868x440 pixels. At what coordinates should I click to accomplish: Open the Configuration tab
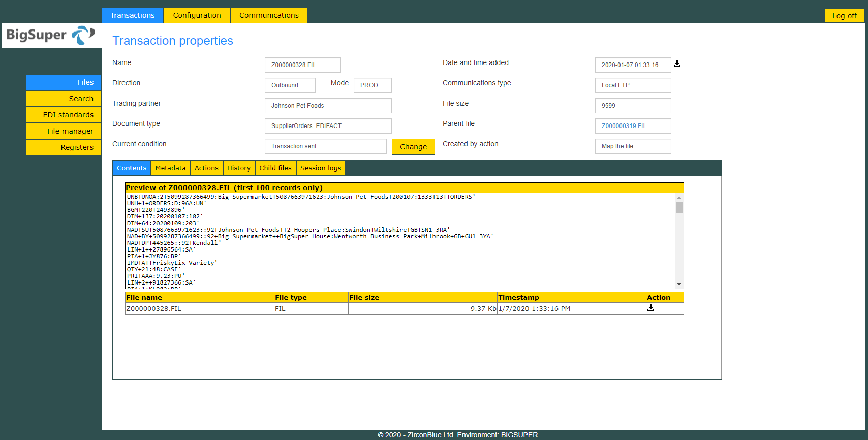pyautogui.click(x=197, y=15)
